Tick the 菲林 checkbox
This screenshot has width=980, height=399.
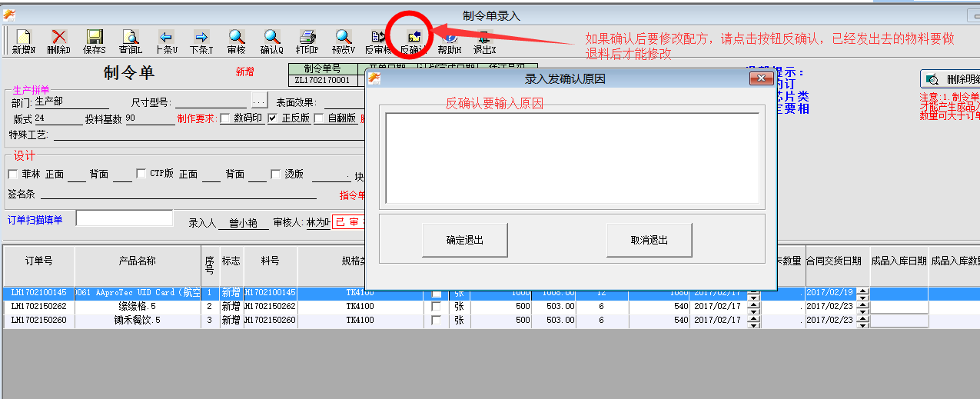pos(13,175)
